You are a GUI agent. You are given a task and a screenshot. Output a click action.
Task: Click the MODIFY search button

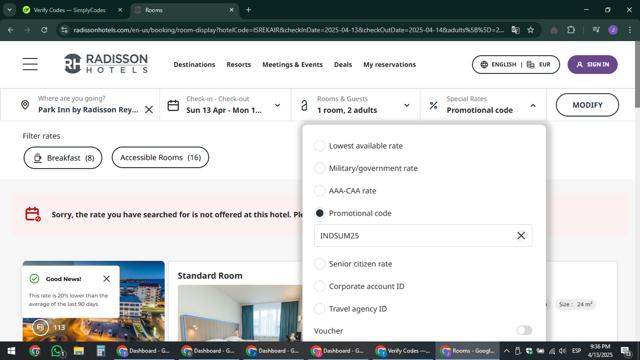[x=587, y=105]
